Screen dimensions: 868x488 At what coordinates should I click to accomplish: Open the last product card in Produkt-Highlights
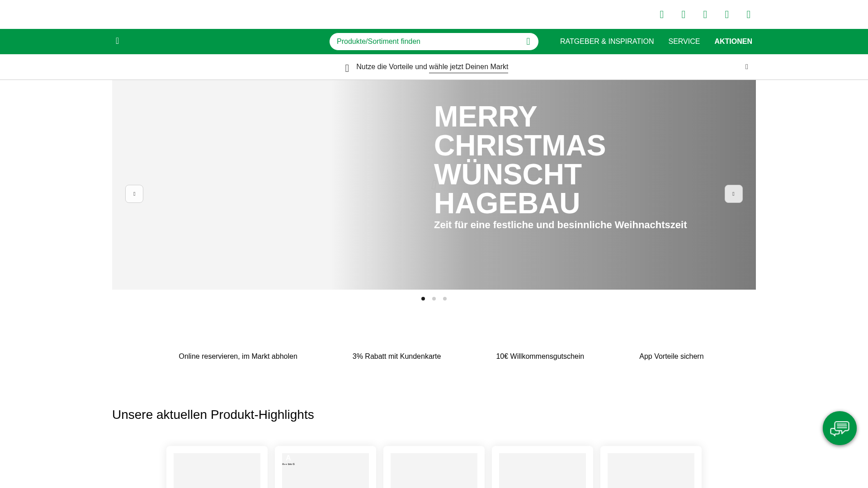point(651,467)
